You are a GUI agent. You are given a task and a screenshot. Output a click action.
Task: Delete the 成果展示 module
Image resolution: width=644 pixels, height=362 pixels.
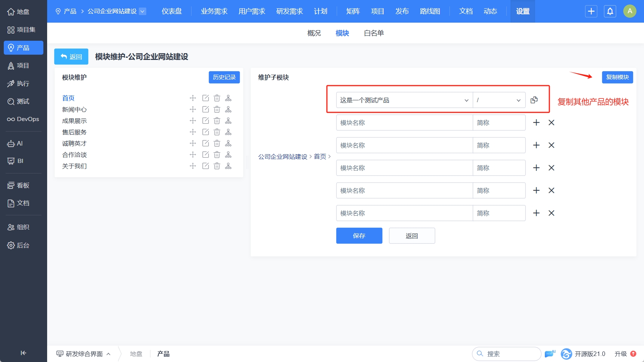(217, 121)
